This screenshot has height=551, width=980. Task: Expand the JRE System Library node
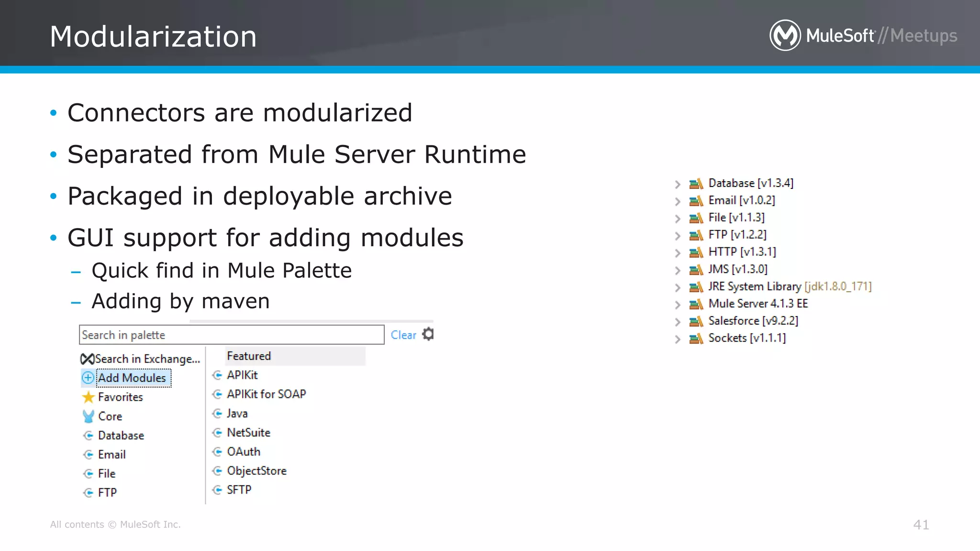[678, 287]
